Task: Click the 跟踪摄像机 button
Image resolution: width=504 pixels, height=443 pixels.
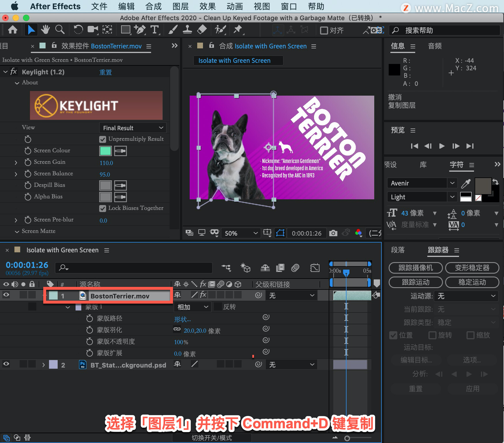Action: [415, 268]
